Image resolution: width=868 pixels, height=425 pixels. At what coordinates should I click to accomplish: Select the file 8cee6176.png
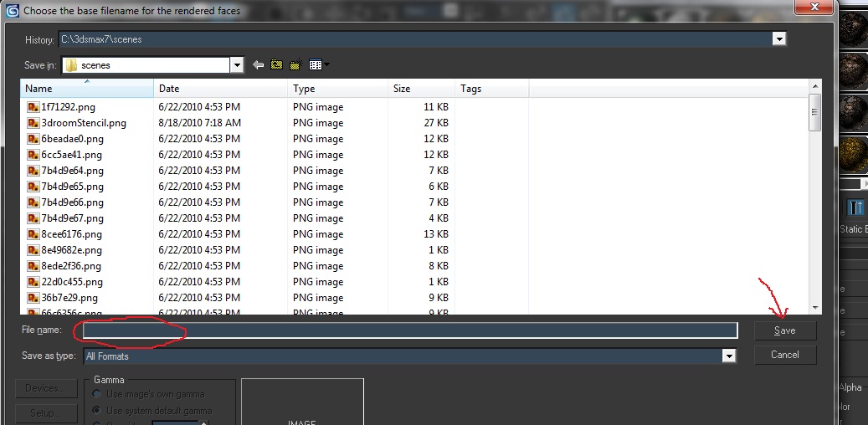pyautogui.click(x=71, y=234)
